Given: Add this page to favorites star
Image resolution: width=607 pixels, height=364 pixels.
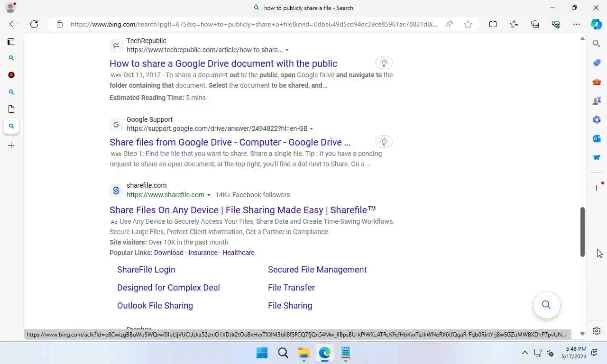Looking at the screenshot, I should click(x=468, y=24).
